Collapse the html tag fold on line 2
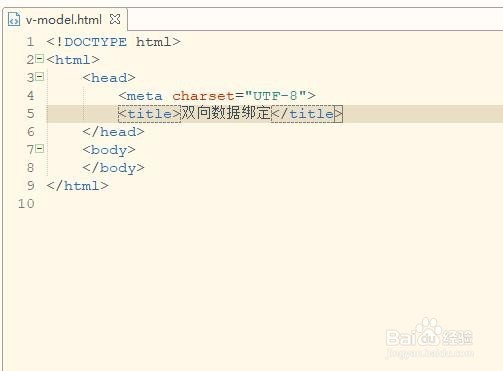 (x=39, y=59)
